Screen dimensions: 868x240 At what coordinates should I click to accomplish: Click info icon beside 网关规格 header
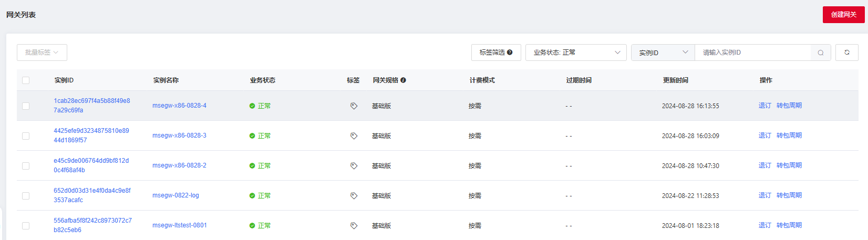403,80
